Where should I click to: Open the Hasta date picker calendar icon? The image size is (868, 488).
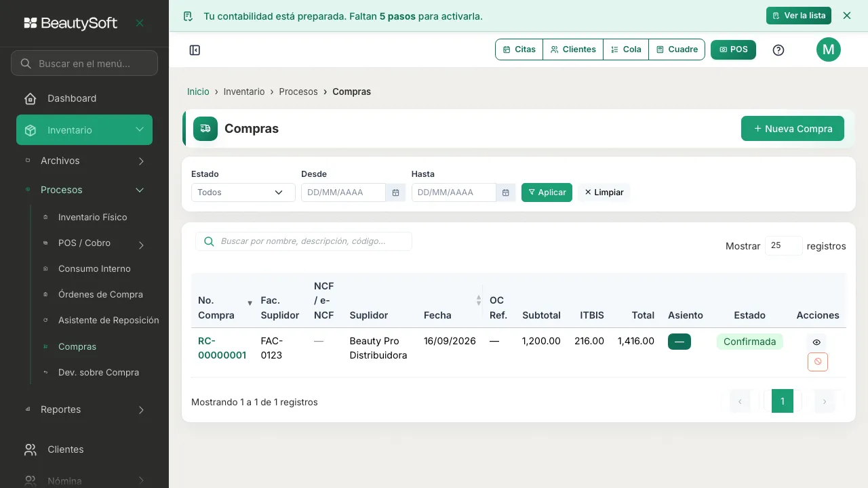[x=505, y=192]
